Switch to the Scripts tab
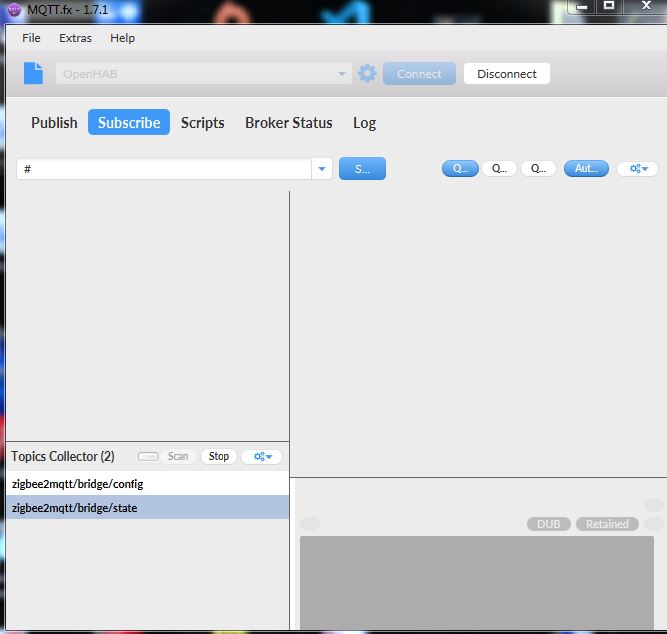The width and height of the screenshot is (667, 634). click(202, 123)
